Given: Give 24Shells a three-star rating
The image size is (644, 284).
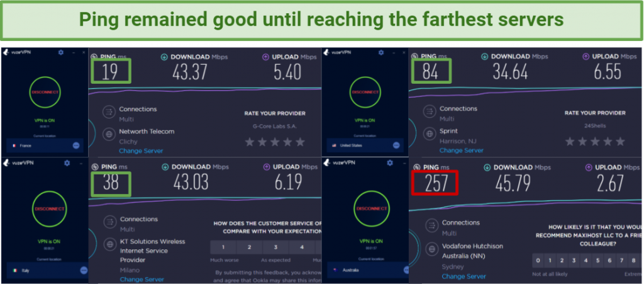Looking at the screenshot, I should click(595, 142).
